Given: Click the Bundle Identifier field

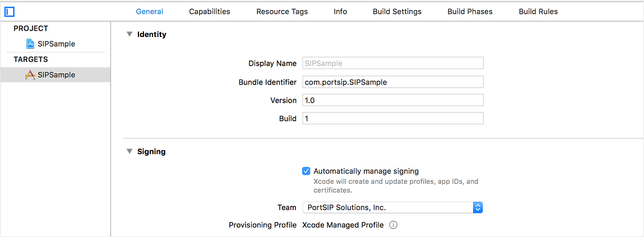Looking at the screenshot, I should coord(392,82).
